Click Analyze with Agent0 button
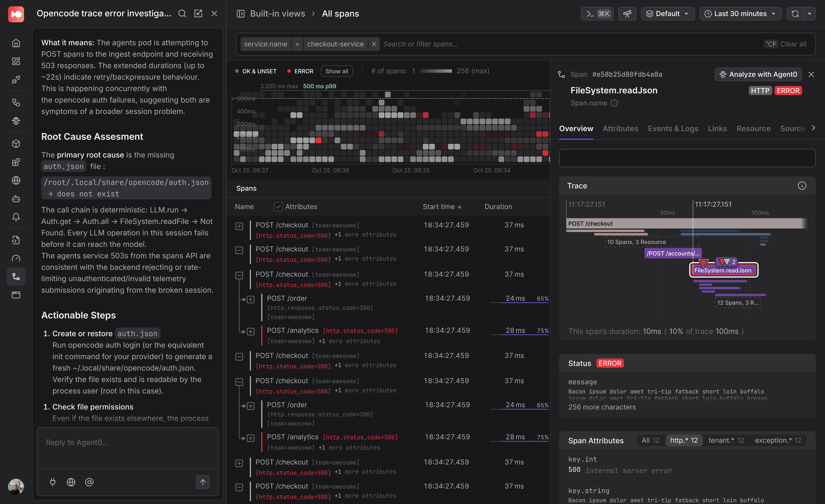 pyautogui.click(x=758, y=74)
